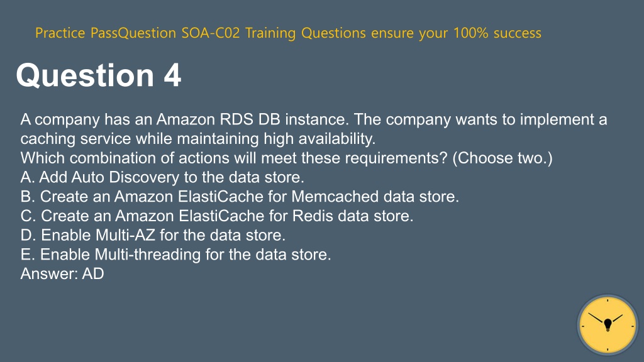The image size is (644, 362).
Task: Select option D Enable Multi-AZ
Action: (153, 235)
